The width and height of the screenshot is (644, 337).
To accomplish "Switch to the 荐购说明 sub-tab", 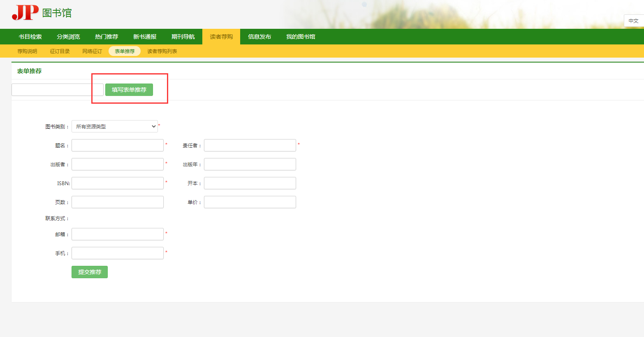I will (27, 51).
